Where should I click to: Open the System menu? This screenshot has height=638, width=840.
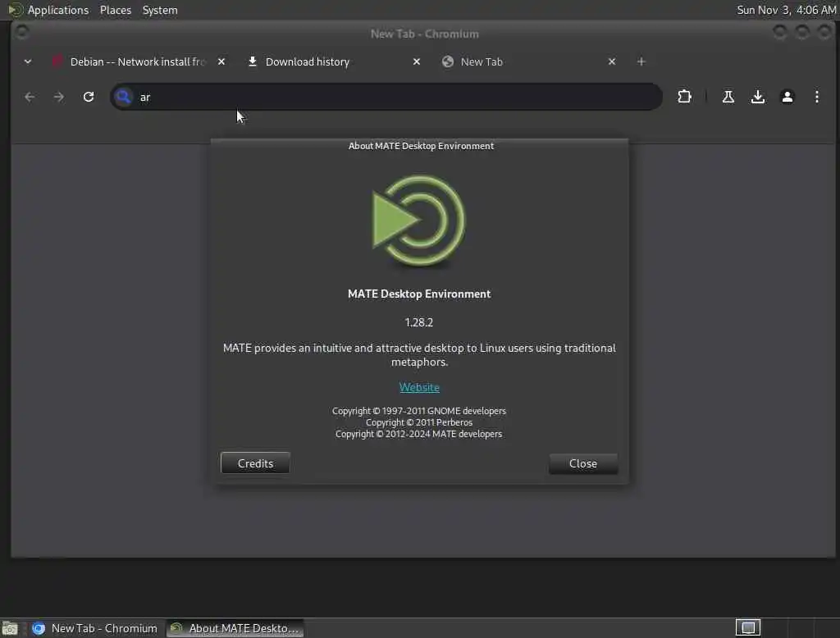tap(160, 10)
